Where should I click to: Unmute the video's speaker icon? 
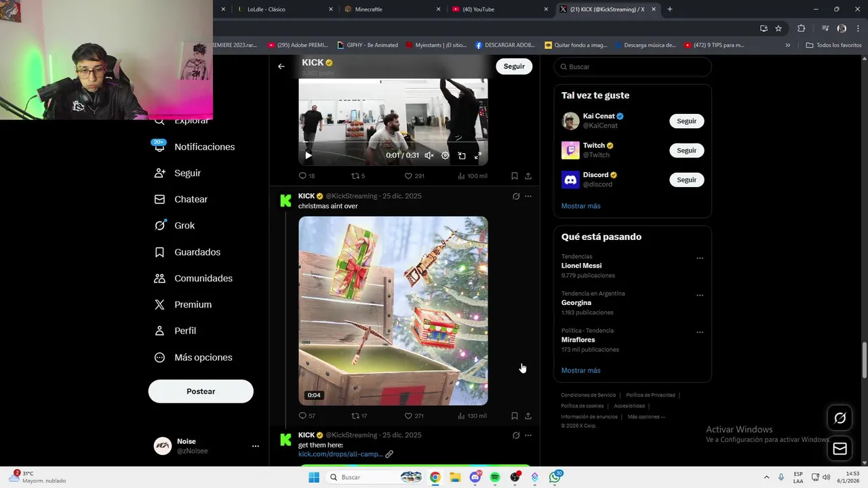pos(429,155)
